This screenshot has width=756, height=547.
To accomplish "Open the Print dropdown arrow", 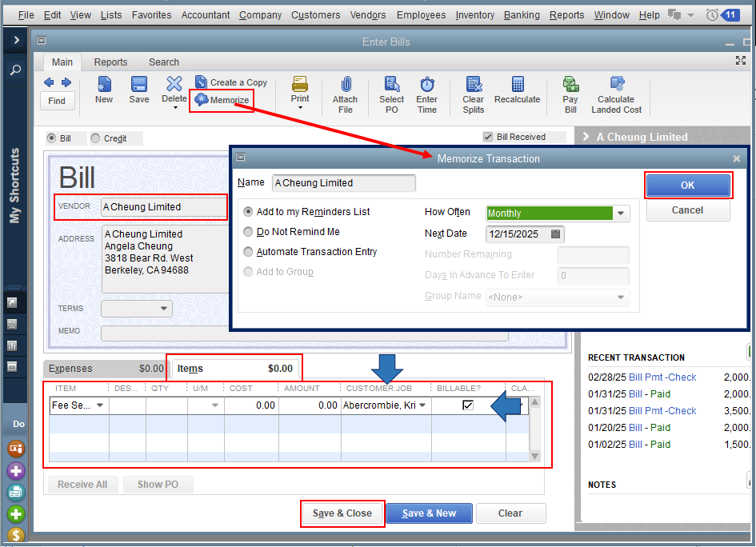I will point(300,107).
